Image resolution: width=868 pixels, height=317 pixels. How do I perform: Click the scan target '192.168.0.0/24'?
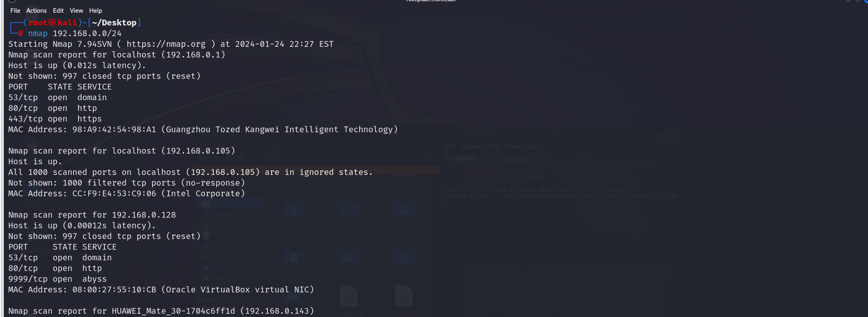(87, 33)
